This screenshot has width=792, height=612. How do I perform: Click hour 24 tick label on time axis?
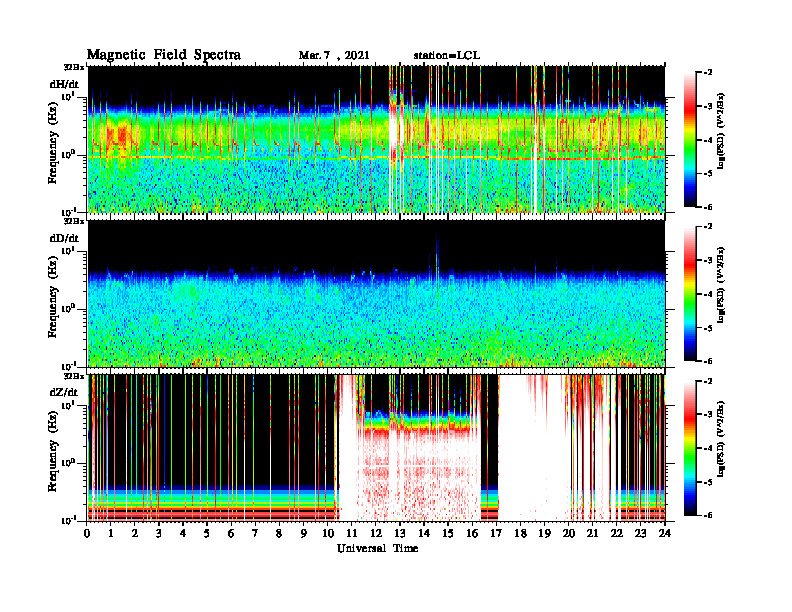coord(664,533)
